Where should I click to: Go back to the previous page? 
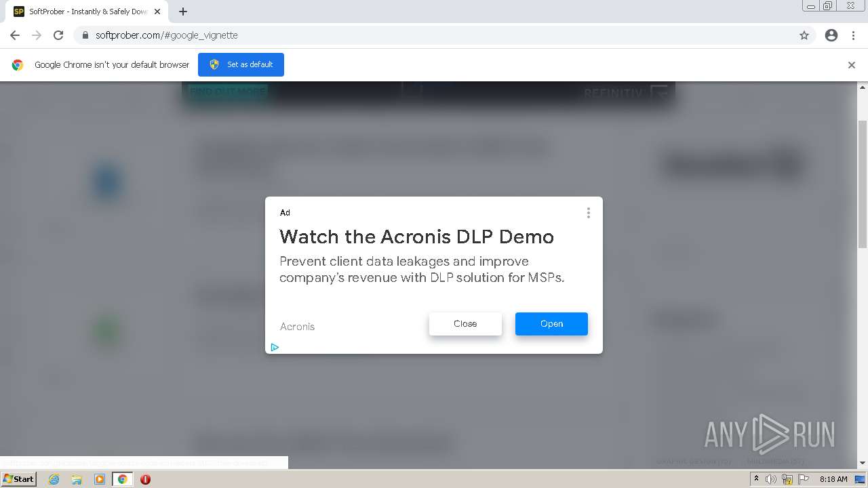pos(15,35)
